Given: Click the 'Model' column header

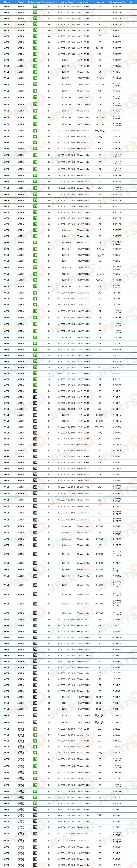Looking at the screenshot, I should point(21,2).
